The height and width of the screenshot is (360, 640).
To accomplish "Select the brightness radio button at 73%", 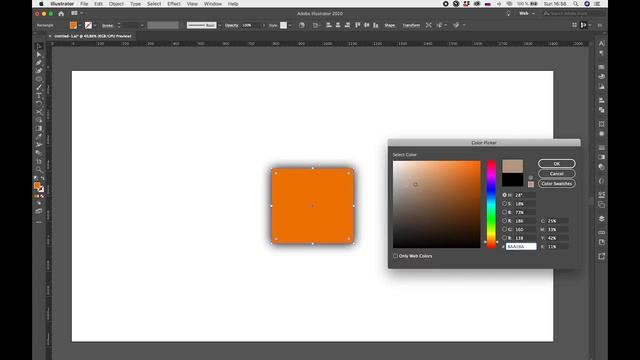I will click(504, 212).
